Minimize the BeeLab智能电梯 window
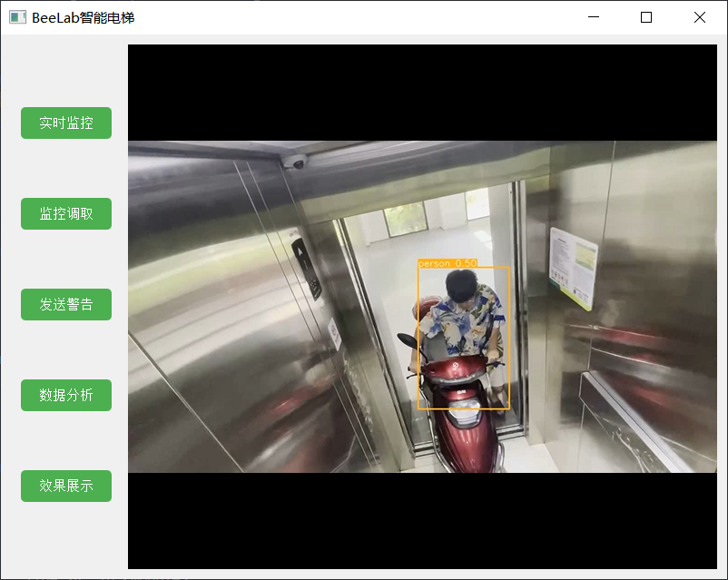 pyautogui.click(x=594, y=17)
